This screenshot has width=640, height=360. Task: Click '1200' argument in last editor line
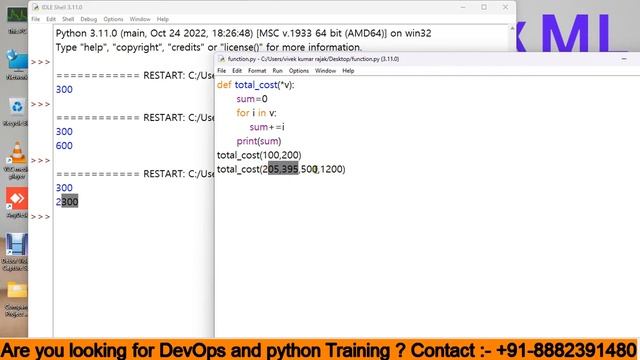coord(332,169)
